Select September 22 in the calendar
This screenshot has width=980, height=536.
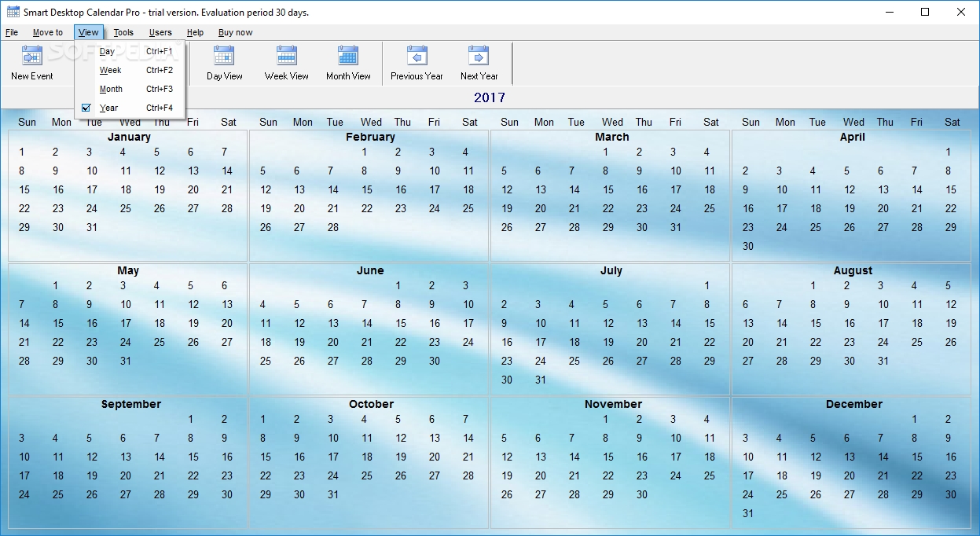(193, 475)
